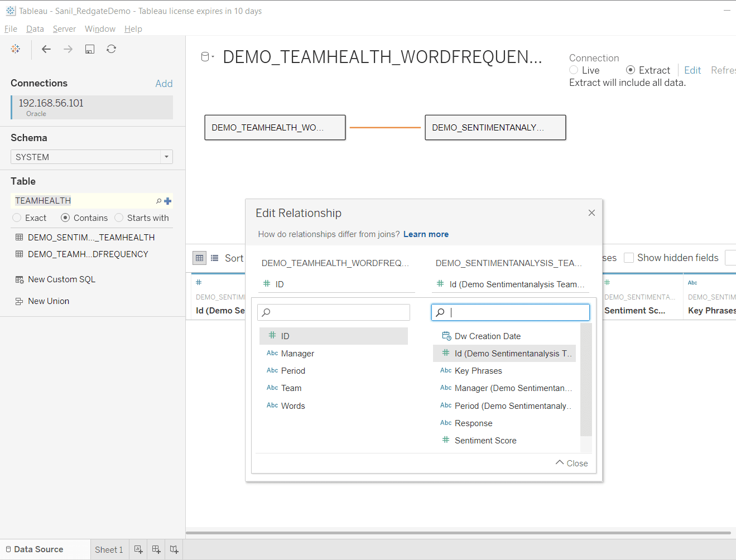
Task: Choose Exact match radio button
Action: [17, 218]
